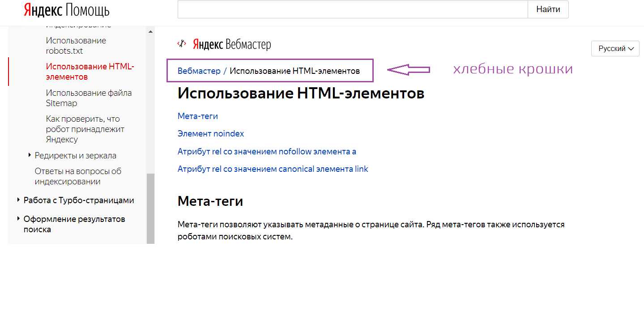Click breadcrumb text Использование HTML-элементов
The height and width of the screenshot is (332, 644).
pyautogui.click(x=294, y=71)
